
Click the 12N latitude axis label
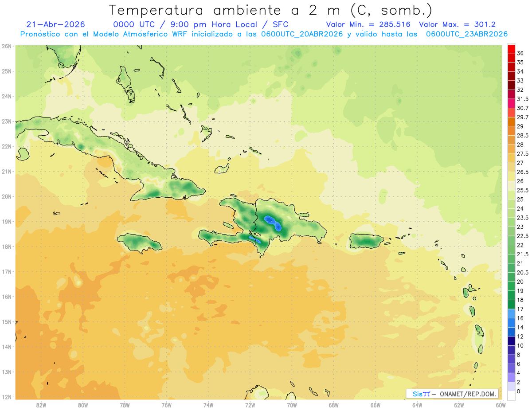coord(7,397)
